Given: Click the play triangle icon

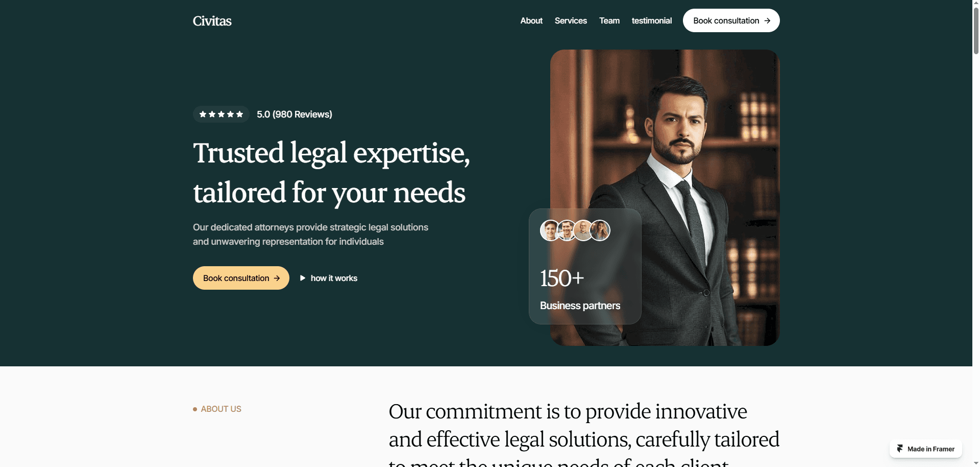Looking at the screenshot, I should [303, 278].
